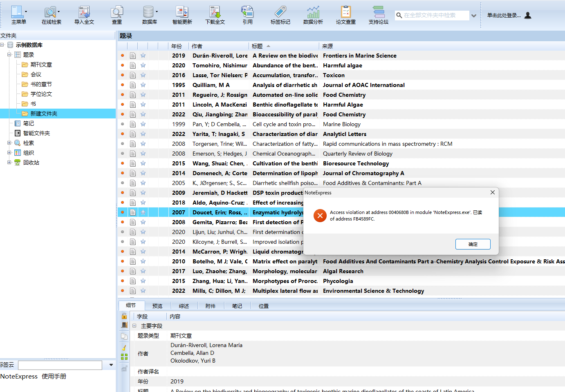Switch to the 综述 tab
The width and height of the screenshot is (565, 392).
coord(184,306)
